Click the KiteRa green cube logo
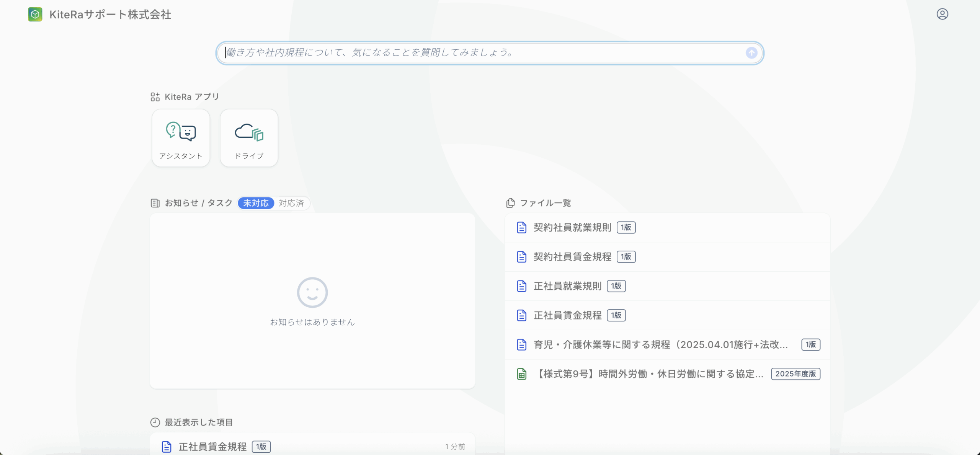980x455 pixels. coord(35,15)
